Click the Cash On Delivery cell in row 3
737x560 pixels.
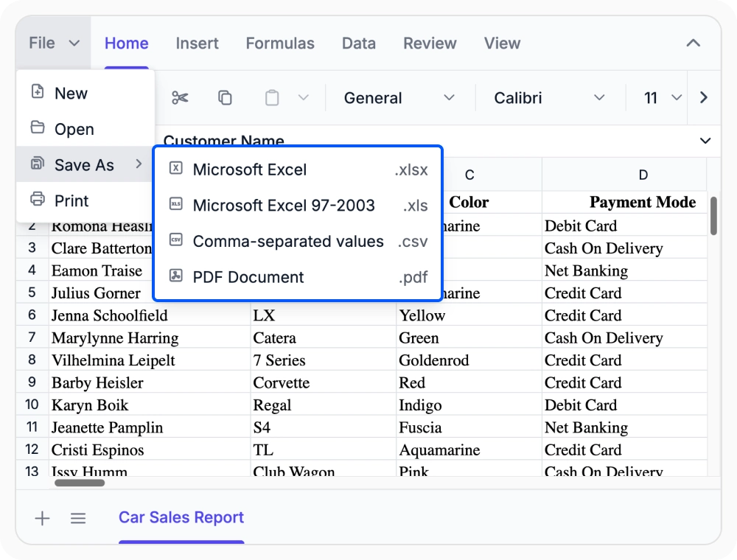coord(625,248)
